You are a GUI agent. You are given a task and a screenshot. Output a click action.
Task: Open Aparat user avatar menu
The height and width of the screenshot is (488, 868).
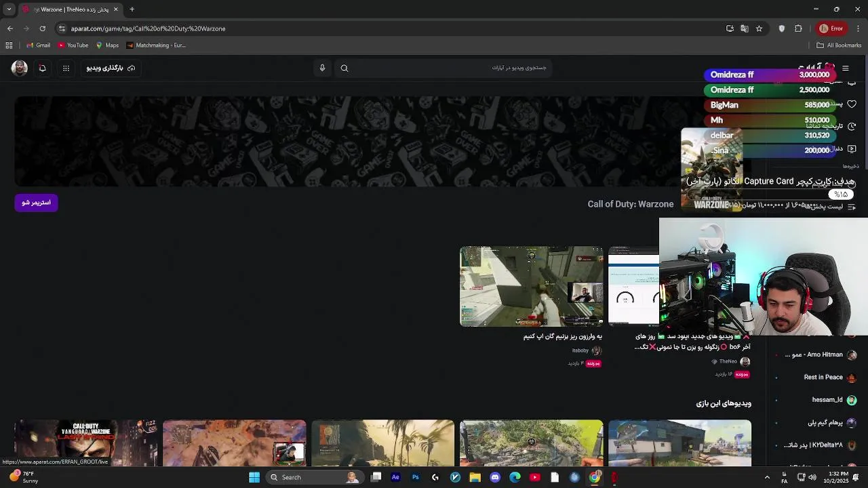19,68
